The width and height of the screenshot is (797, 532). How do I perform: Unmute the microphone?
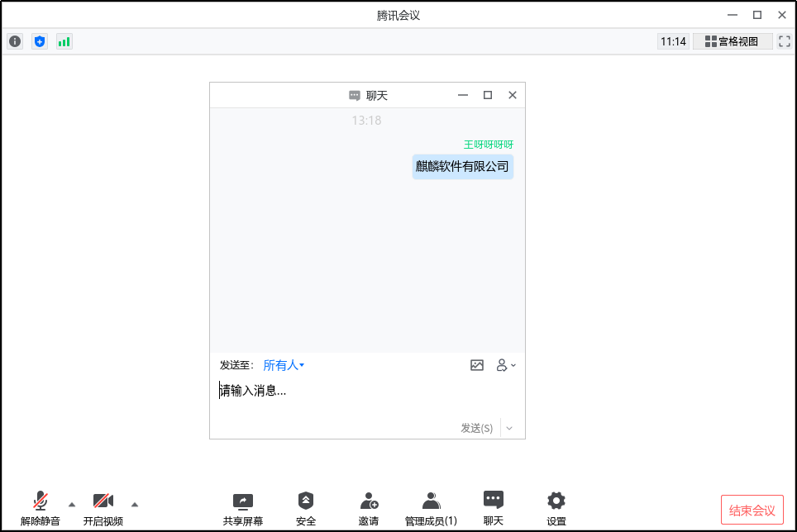pyautogui.click(x=39, y=506)
